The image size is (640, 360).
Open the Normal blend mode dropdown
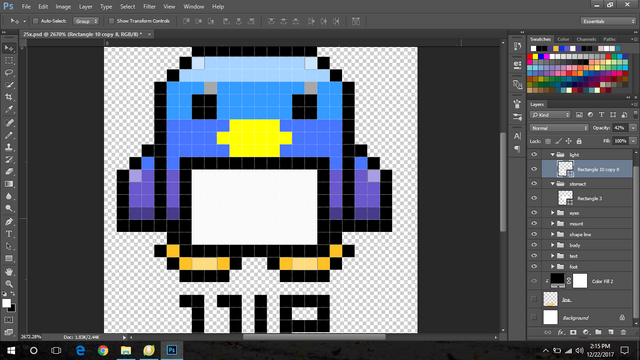[559, 128]
